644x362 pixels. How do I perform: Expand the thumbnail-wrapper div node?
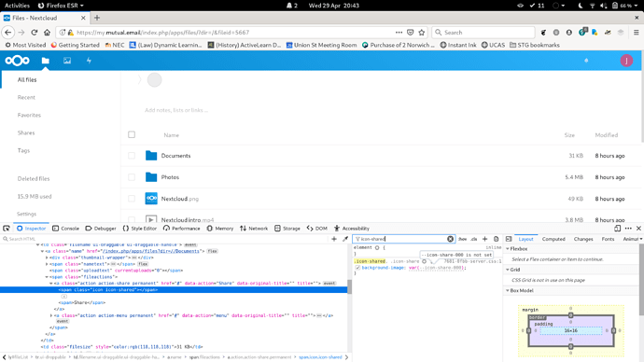tap(47, 258)
